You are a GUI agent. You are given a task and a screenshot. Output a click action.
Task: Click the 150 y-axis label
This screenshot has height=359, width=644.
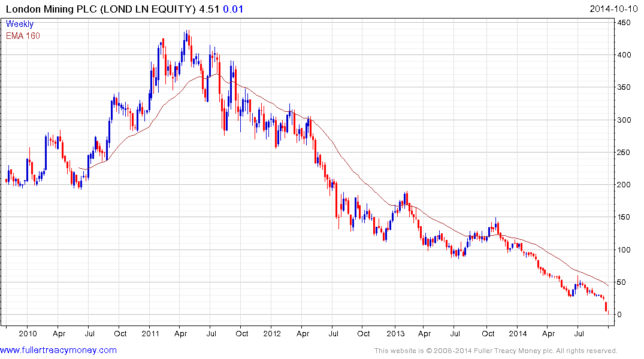click(624, 217)
